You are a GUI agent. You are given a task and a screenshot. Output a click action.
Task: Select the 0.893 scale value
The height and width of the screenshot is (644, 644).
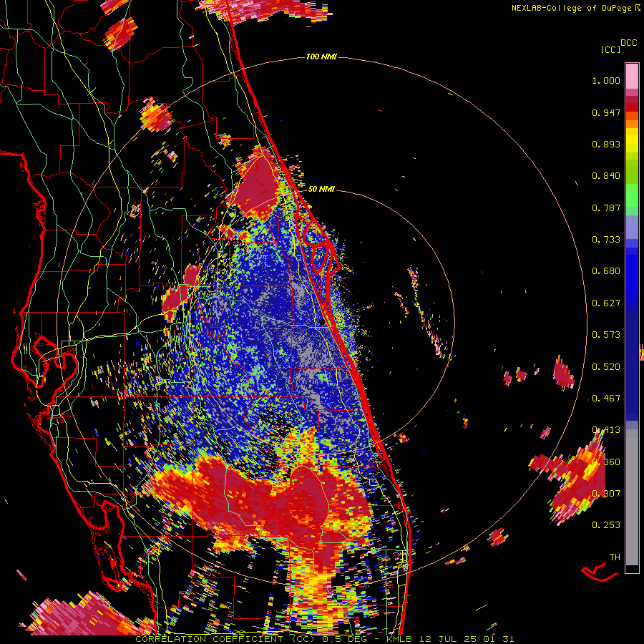(606, 144)
